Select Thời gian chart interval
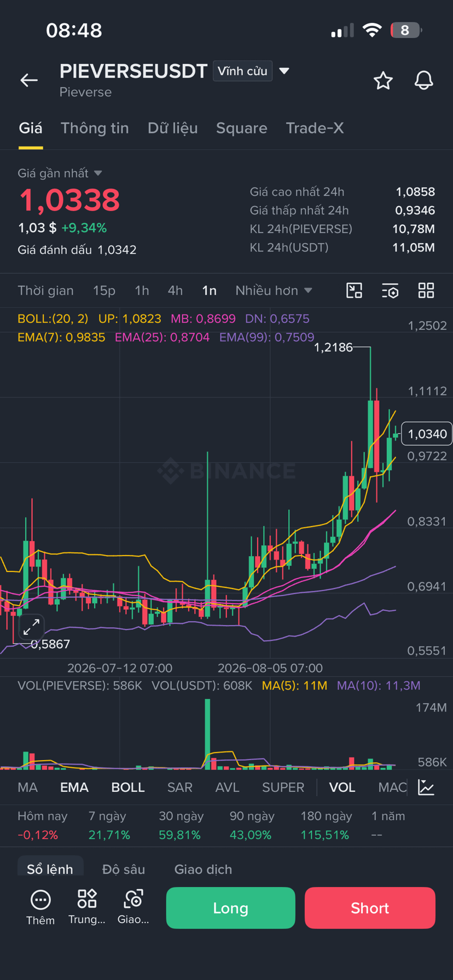Image resolution: width=453 pixels, height=980 pixels. [x=45, y=290]
